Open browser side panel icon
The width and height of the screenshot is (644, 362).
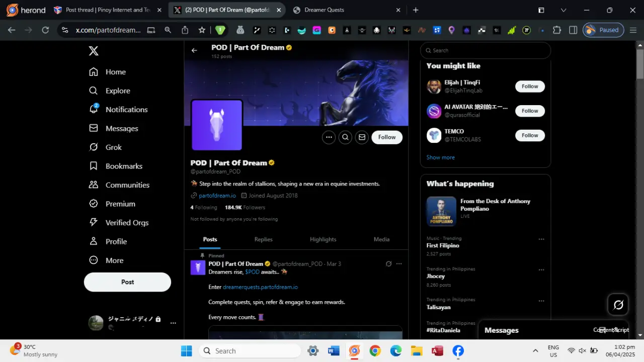573,30
